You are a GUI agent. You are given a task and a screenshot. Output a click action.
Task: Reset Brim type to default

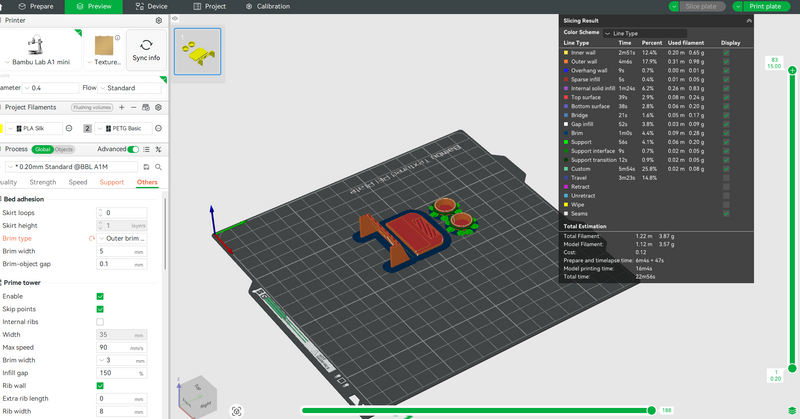[x=92, y=238]
